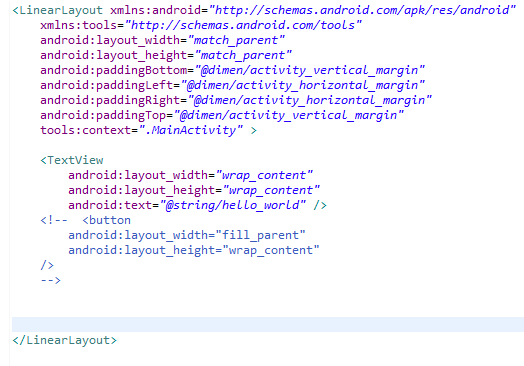The width and height of the screenshot is (524, 366).
Task: Click the paddingTop vertical margin value
Action: (x=289, y=116)
